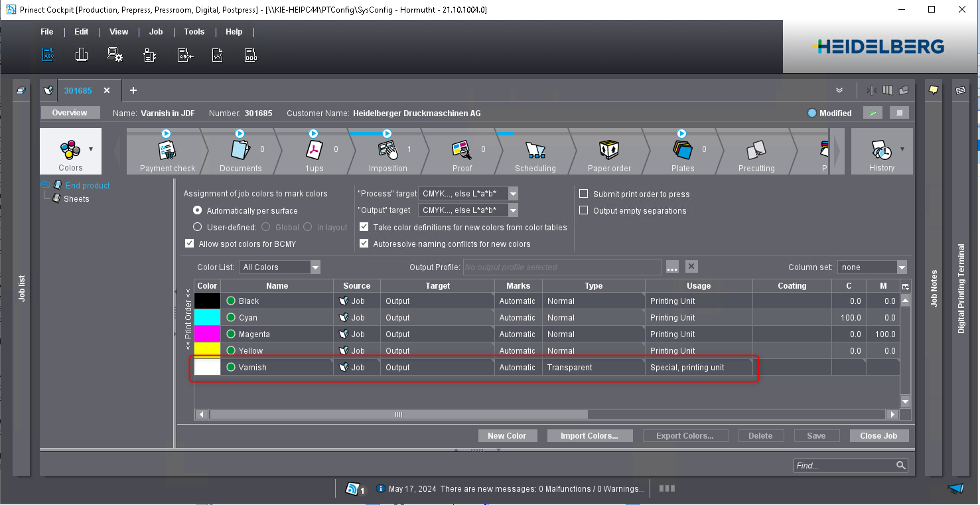
Task: Click the Find search field
Action: (x=851, y=465)
